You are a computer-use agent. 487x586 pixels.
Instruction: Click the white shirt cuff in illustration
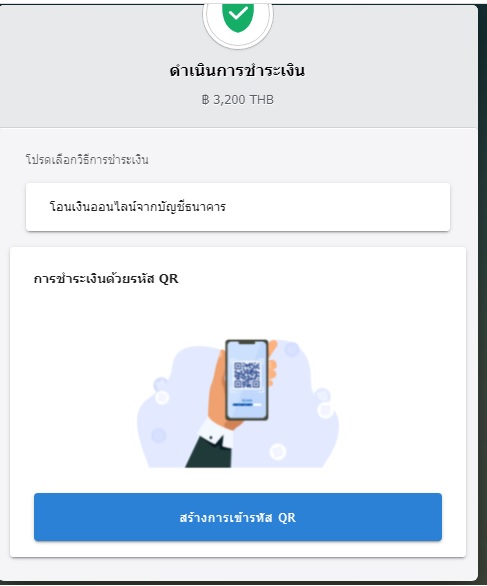pos(215,430)
